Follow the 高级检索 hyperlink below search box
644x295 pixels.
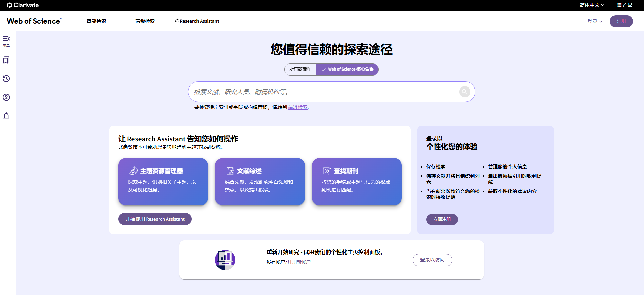point(298,107)
